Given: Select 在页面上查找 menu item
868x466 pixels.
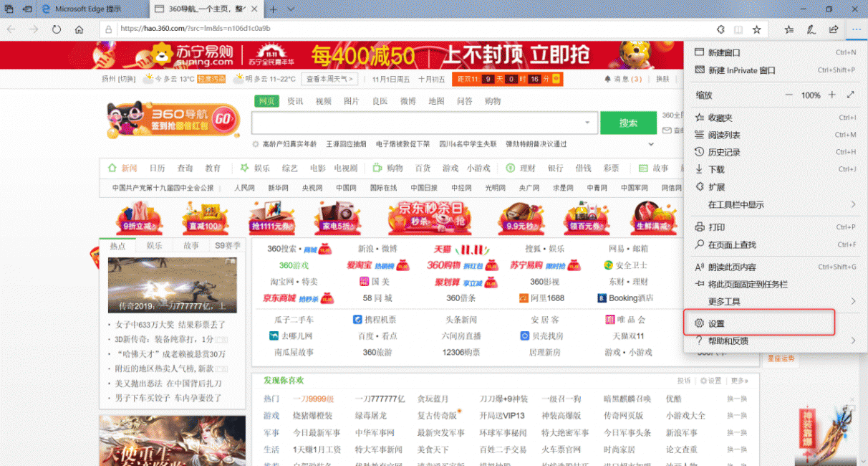Looking at the screenshot, I should [x=776, y=244].
